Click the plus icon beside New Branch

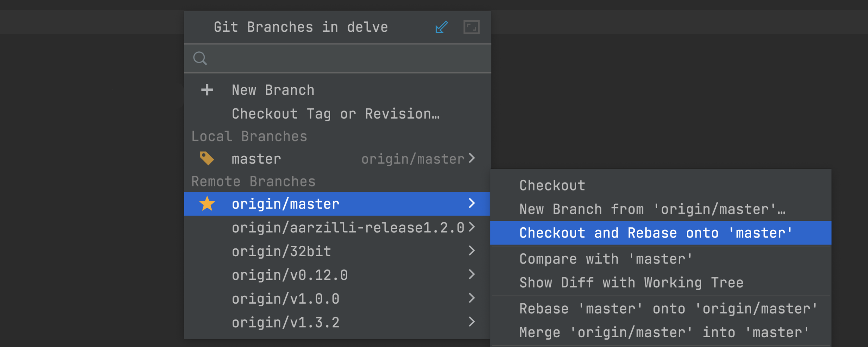pyautogui.click(x=207, y=90)
